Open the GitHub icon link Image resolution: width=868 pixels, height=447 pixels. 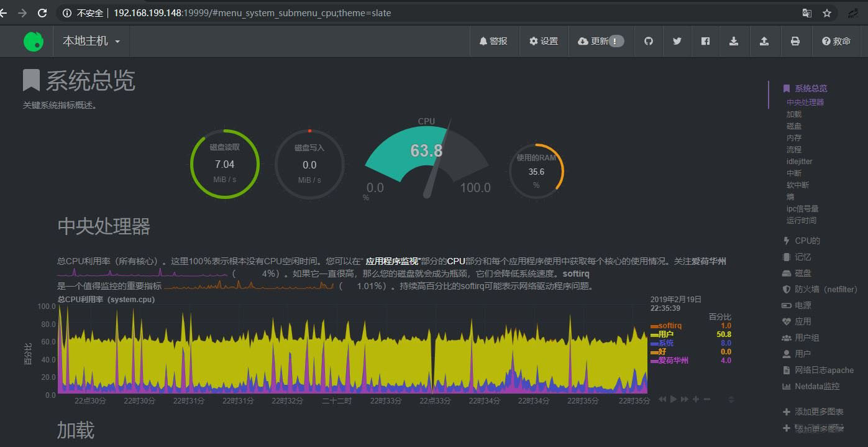[649, 41]
